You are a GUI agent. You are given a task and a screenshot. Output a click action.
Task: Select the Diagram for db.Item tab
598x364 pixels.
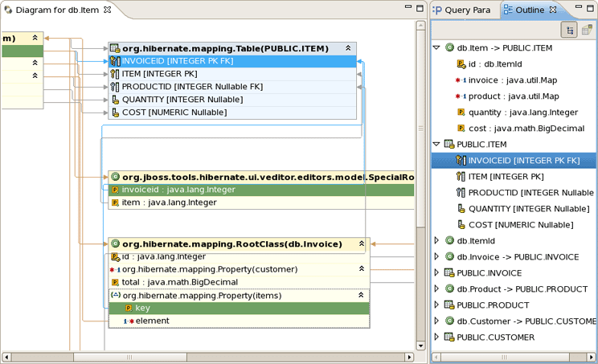(x=48, y=10)
